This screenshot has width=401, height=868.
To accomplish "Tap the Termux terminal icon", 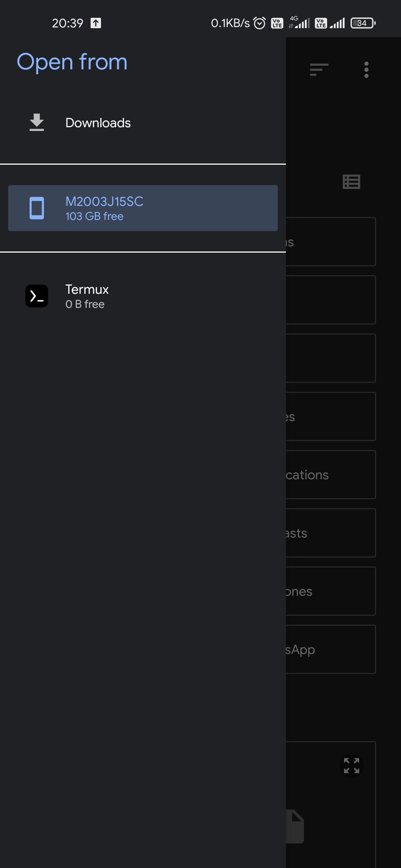I will (36, 296).
